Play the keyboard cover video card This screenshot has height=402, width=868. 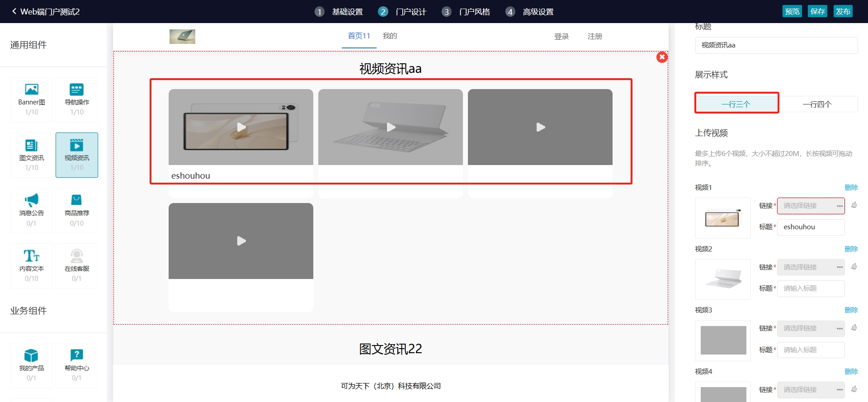point(391,127)
